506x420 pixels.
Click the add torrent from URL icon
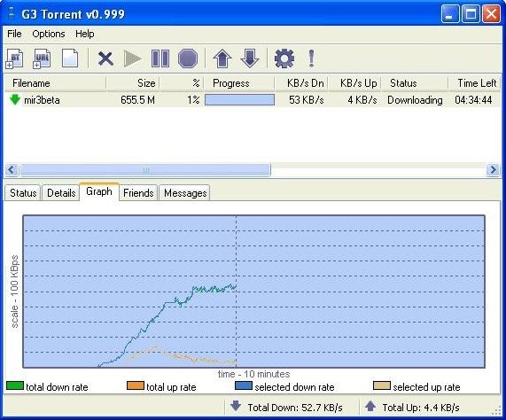42,58
